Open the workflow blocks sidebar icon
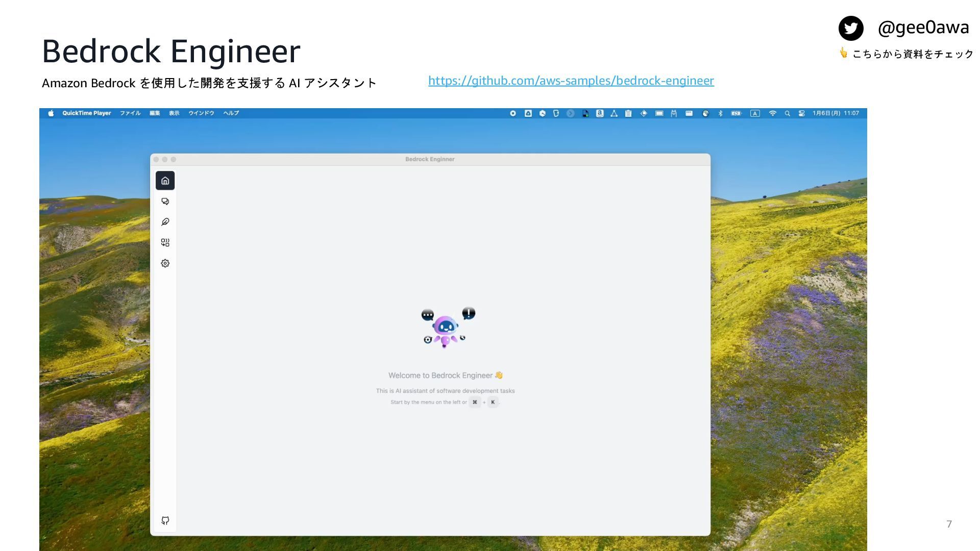The image size is (980, 551). pos(165,243)
